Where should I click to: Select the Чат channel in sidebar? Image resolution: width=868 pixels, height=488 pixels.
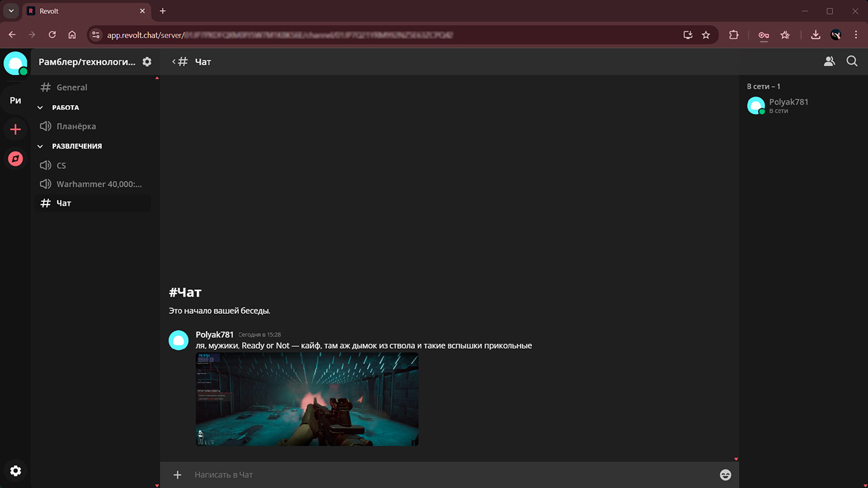(94, 203)
